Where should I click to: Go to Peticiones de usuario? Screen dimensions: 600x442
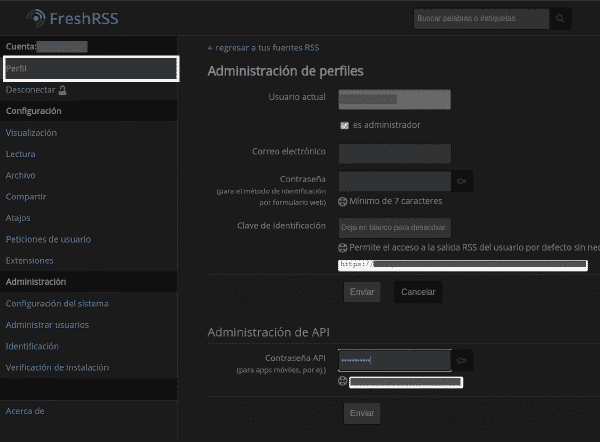(48, 240)
